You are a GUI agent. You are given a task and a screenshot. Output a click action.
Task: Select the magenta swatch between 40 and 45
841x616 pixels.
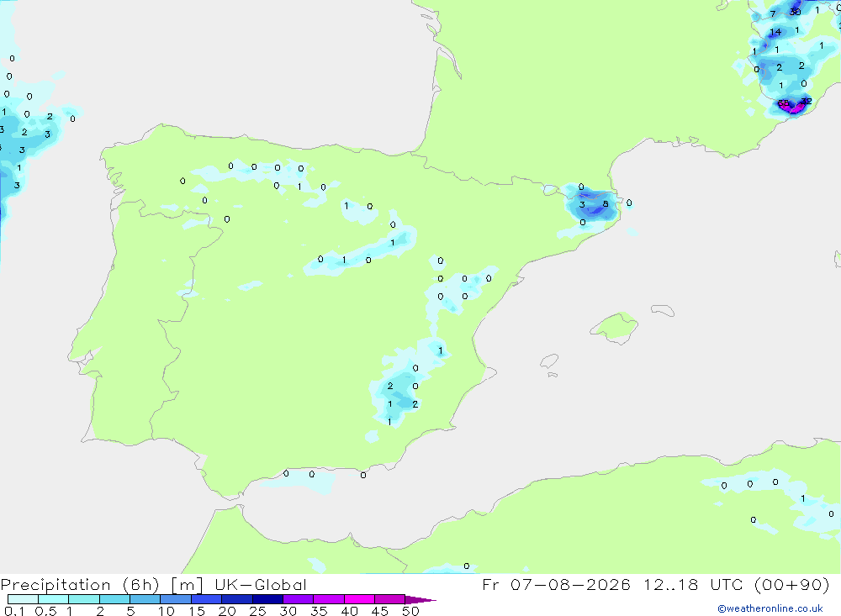pyautogui.click(x=359, y=599)
